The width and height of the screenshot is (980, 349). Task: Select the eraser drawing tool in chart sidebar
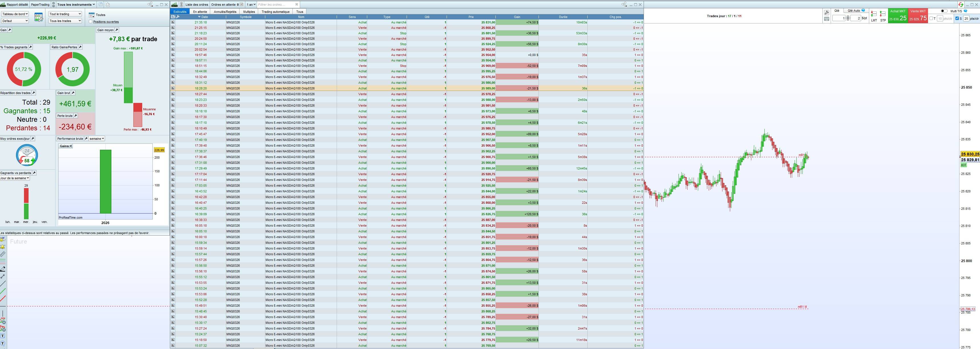coord(3,269)
